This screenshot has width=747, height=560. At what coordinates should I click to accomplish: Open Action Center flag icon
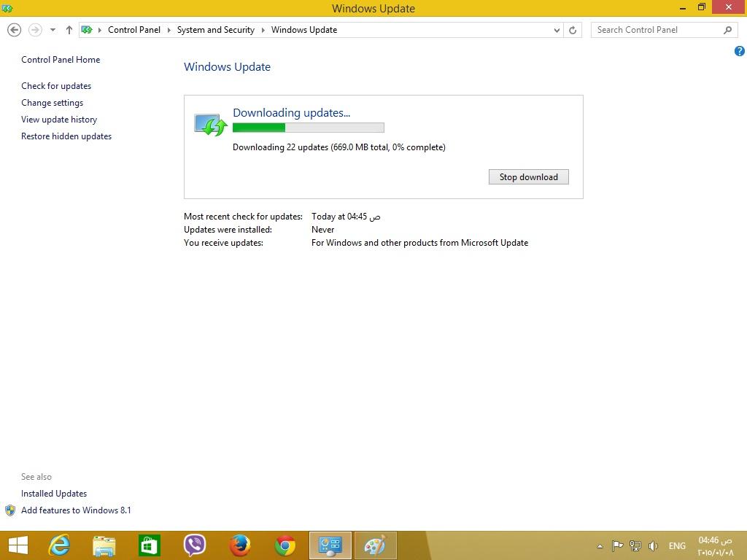pos(617,545)
